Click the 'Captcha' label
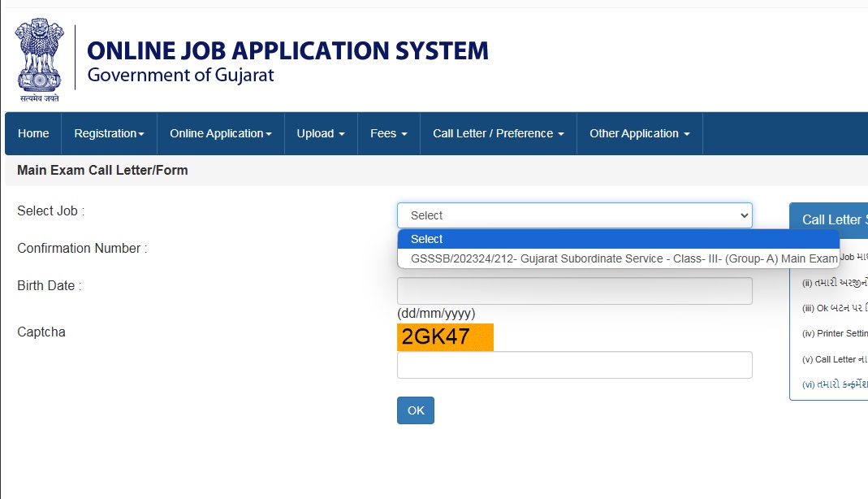 pyautogui.click(x=41, y=332)
